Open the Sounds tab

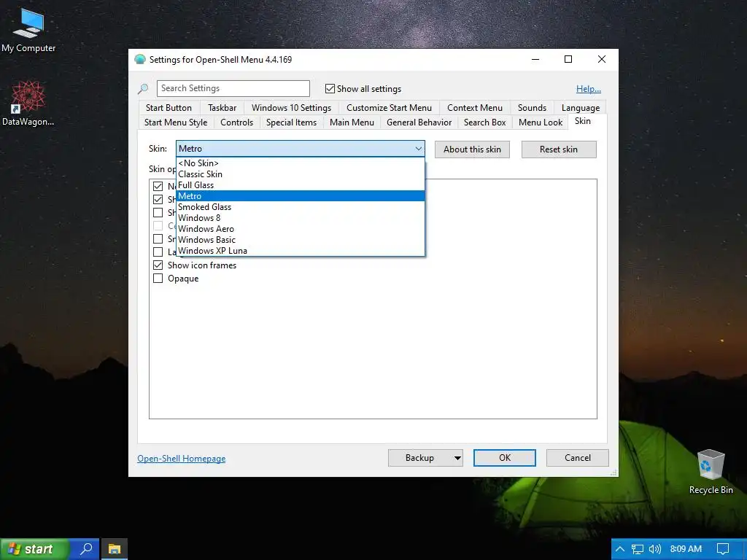coord(532,108)
